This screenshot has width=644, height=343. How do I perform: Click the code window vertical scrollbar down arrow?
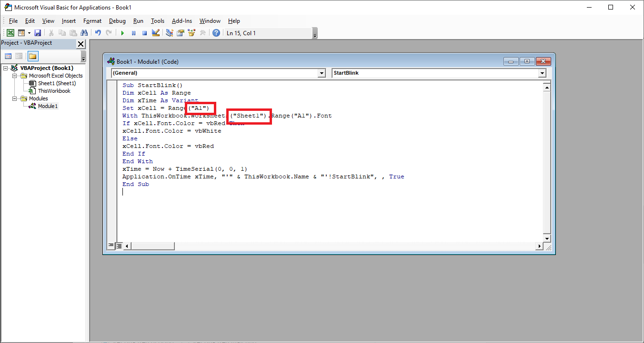point(547,238)
